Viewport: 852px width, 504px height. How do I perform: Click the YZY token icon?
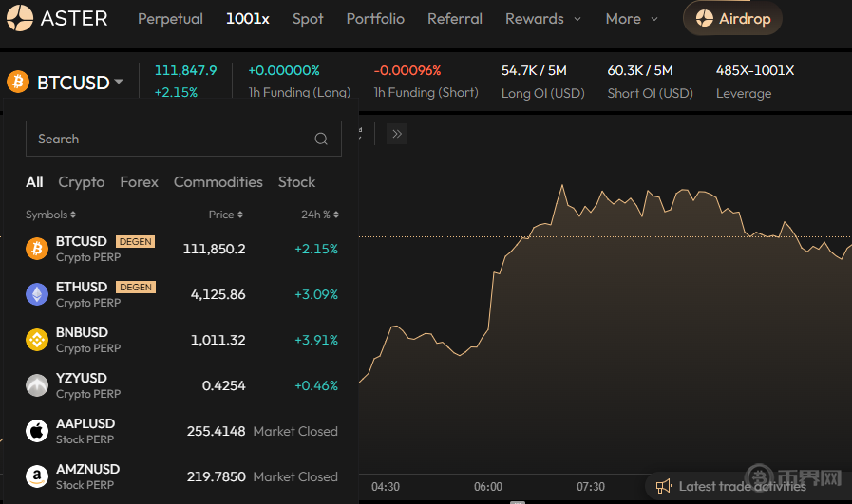tap(37, 385)
